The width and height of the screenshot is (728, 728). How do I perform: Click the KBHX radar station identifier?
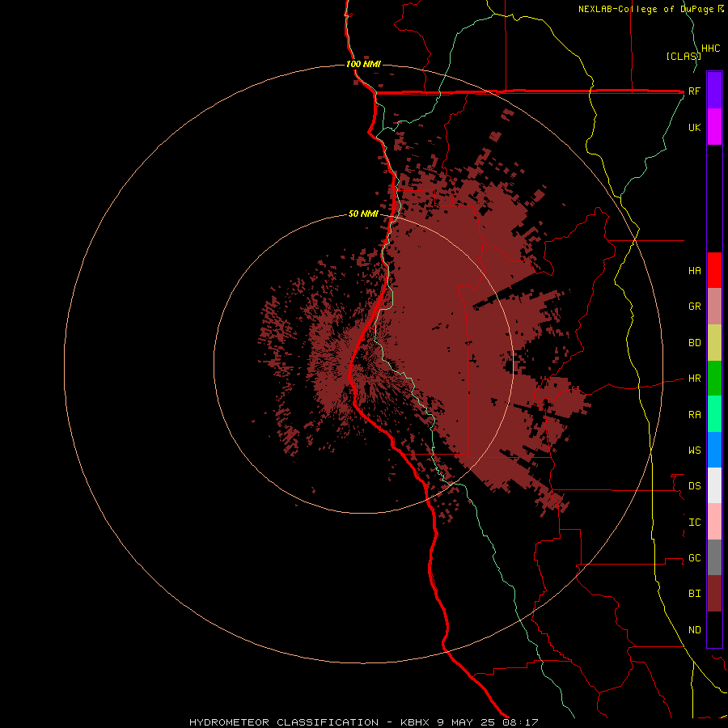(415, 722)
